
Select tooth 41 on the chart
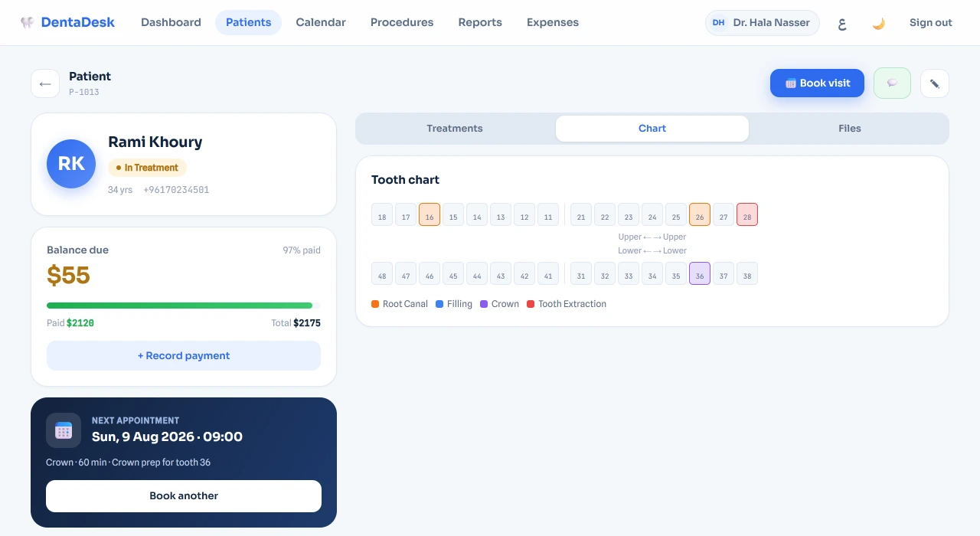coord(548,273)
